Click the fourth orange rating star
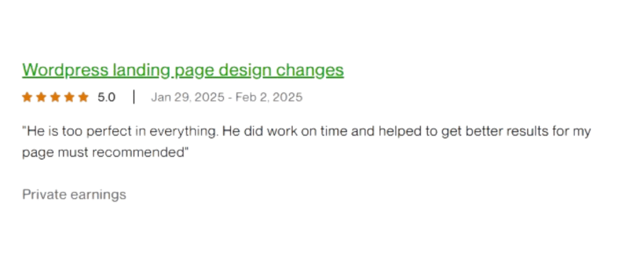Screen dimensions: 644x269 click(69, 97)
